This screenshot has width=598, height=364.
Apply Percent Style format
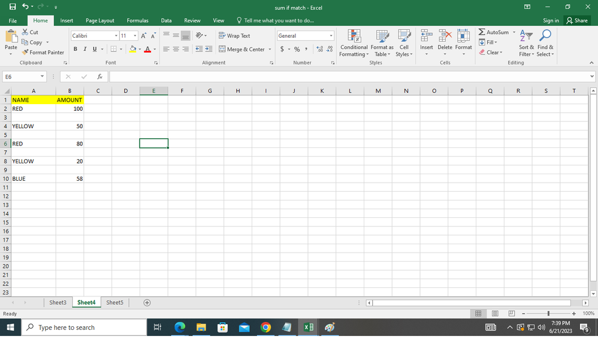pos(297,49)
